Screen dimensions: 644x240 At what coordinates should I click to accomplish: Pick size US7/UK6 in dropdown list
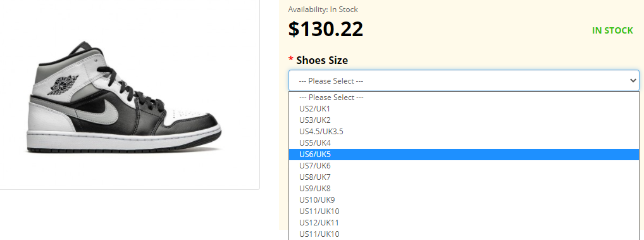tap(464, 166)
